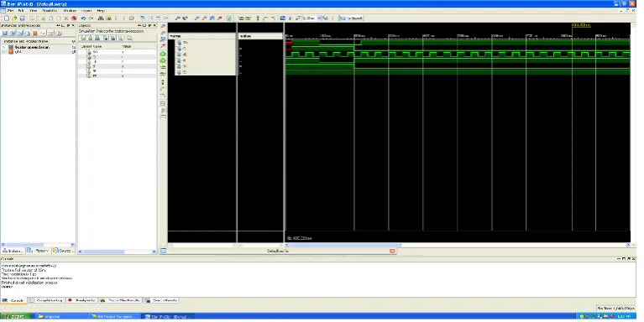
Task: Open the folder window from taskbar
Action: (60, 317)
